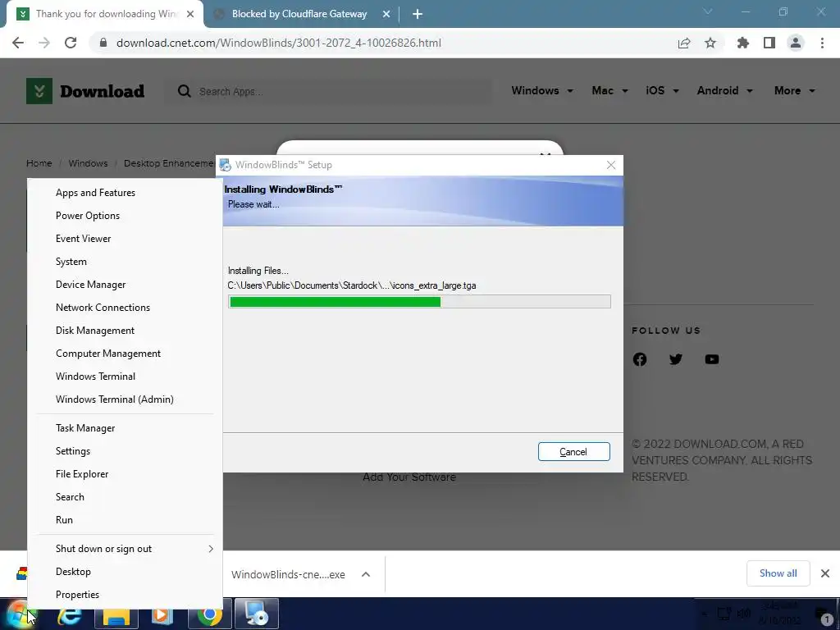Cancel the WindowBlinds installation
Viewport: 840px width, 630px height.
click(x=573, y=452)
